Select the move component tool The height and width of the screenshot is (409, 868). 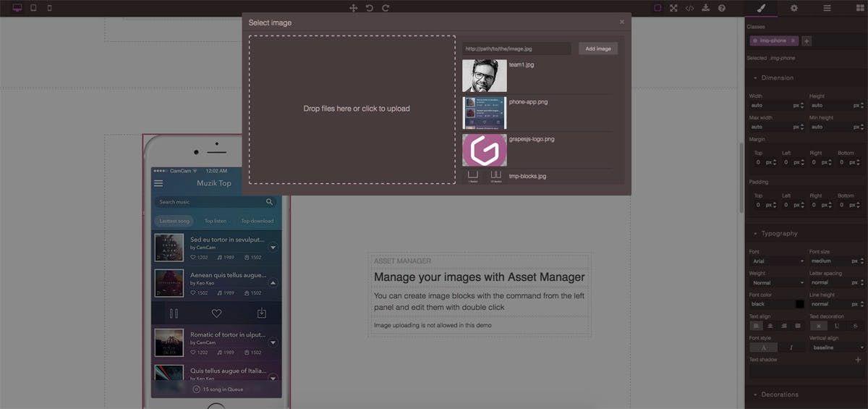click(x=354, y=8)
